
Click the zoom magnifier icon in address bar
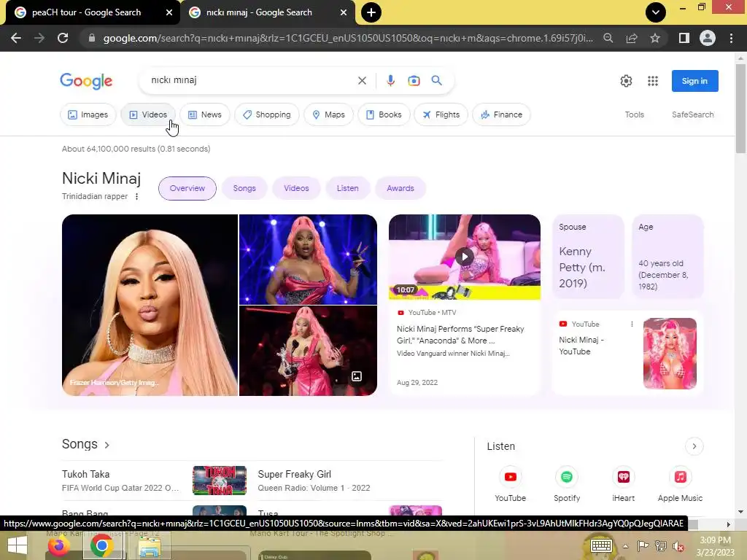coord(608,38)
